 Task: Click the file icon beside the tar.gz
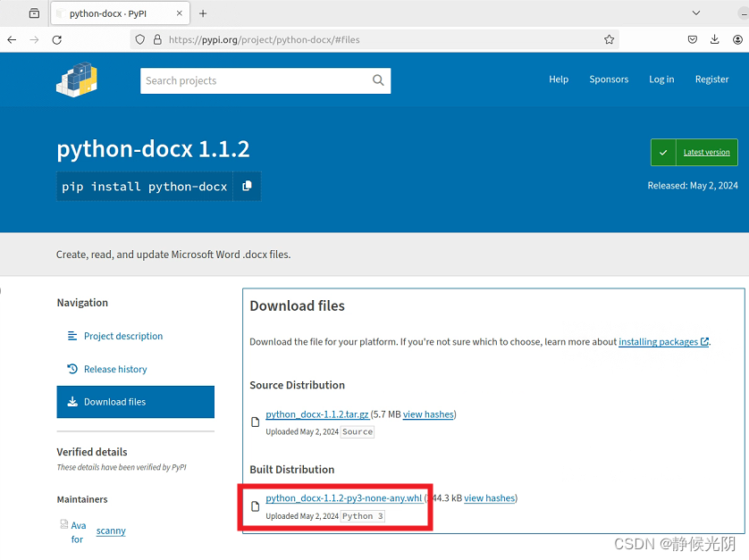pyautogui.click(x=255, y=422)
